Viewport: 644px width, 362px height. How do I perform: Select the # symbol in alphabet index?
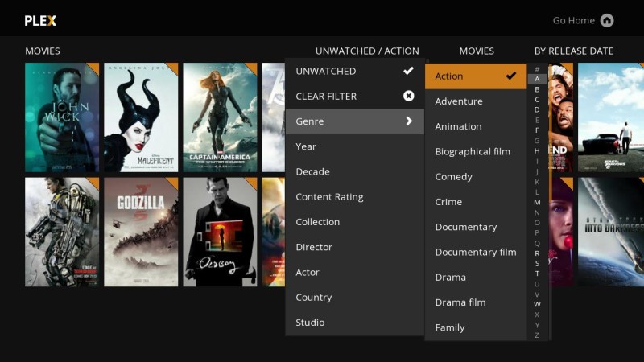(x=537, y=69)
